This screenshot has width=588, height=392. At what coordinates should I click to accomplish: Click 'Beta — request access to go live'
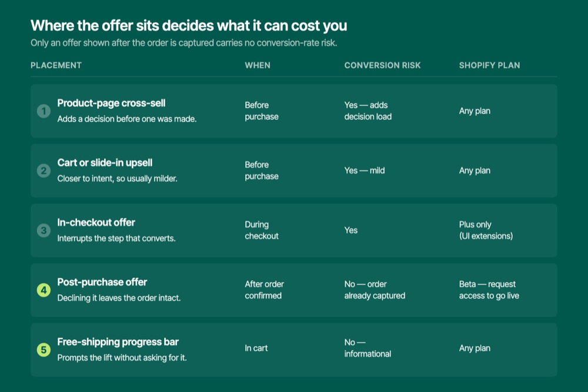(x=489, y=290)
